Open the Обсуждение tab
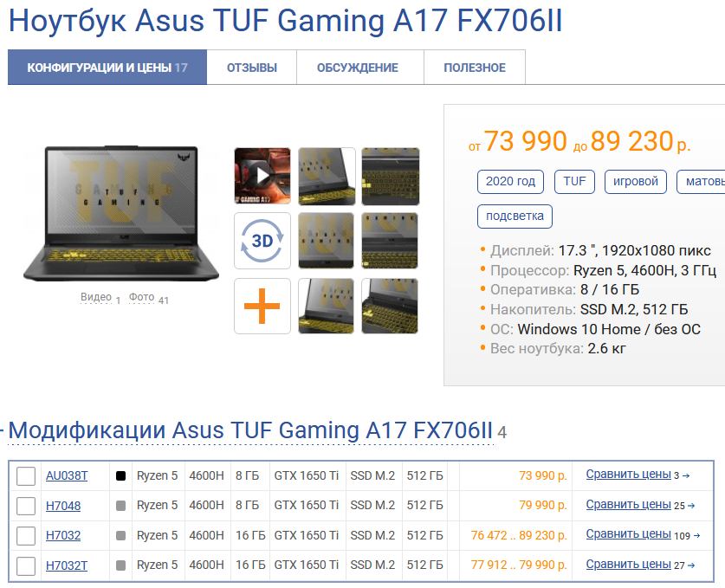 [358, 68]
